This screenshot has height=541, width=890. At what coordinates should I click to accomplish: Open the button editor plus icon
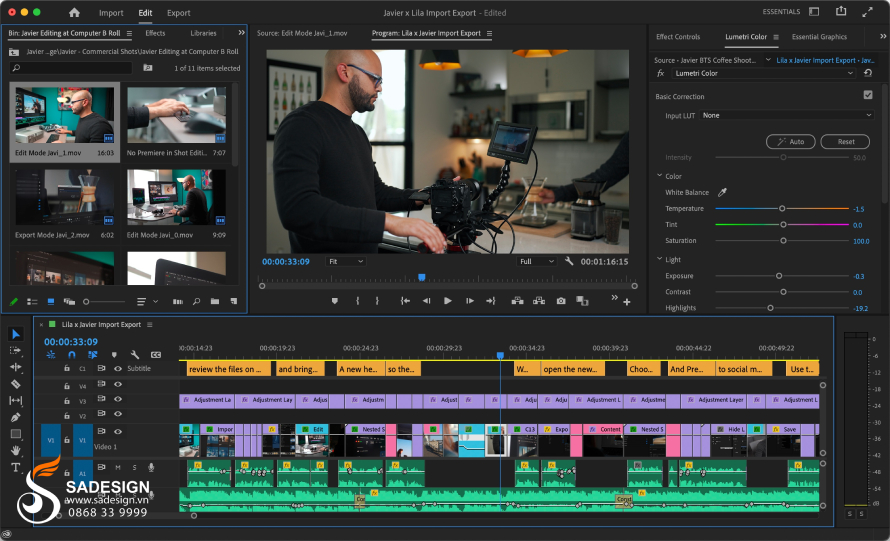pos(627,302)
